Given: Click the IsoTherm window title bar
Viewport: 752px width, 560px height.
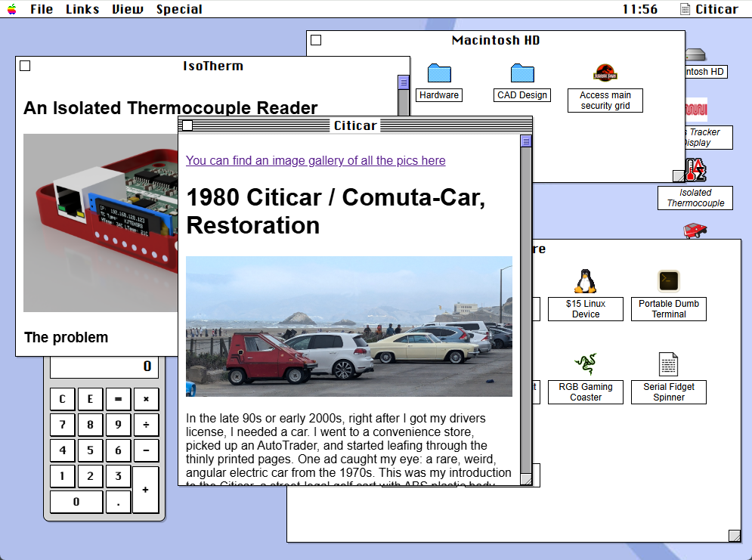Looking at the screenshot, I should tap(213, 66).
